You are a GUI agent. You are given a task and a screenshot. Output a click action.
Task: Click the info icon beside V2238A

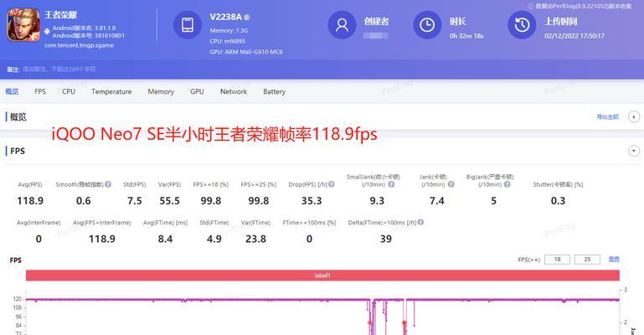click(x=246, y=18)
